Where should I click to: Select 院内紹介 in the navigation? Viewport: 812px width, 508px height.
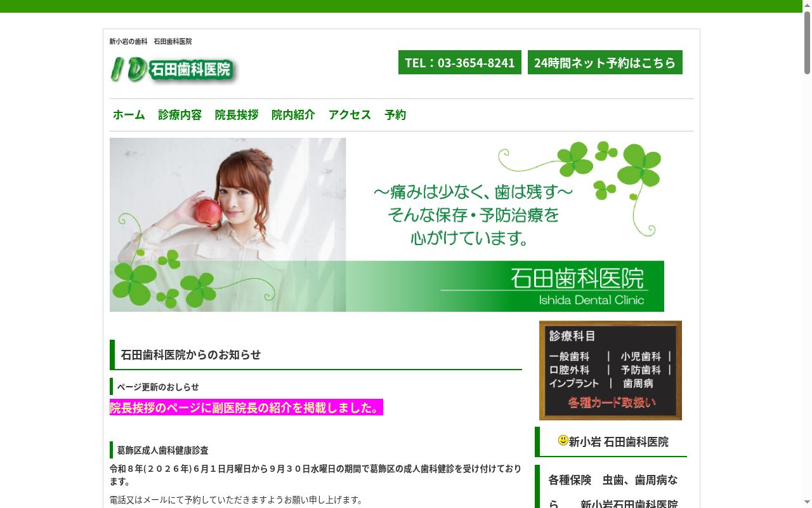coord(293,115)
